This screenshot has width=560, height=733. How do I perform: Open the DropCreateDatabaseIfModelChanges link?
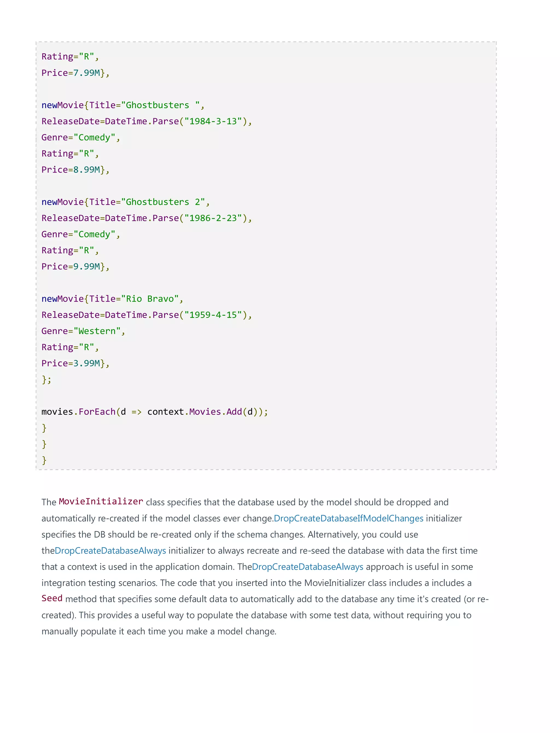coord(348,518)
